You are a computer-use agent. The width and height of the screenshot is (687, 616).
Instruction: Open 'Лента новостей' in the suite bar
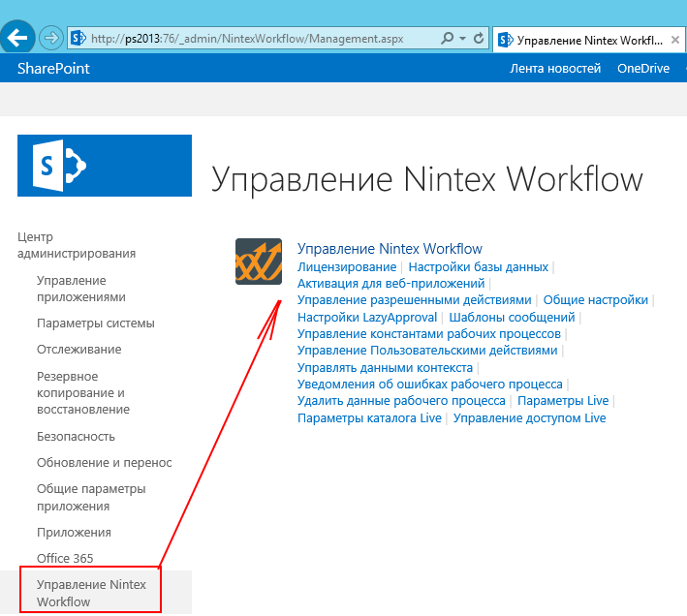[x=554, y=69]
